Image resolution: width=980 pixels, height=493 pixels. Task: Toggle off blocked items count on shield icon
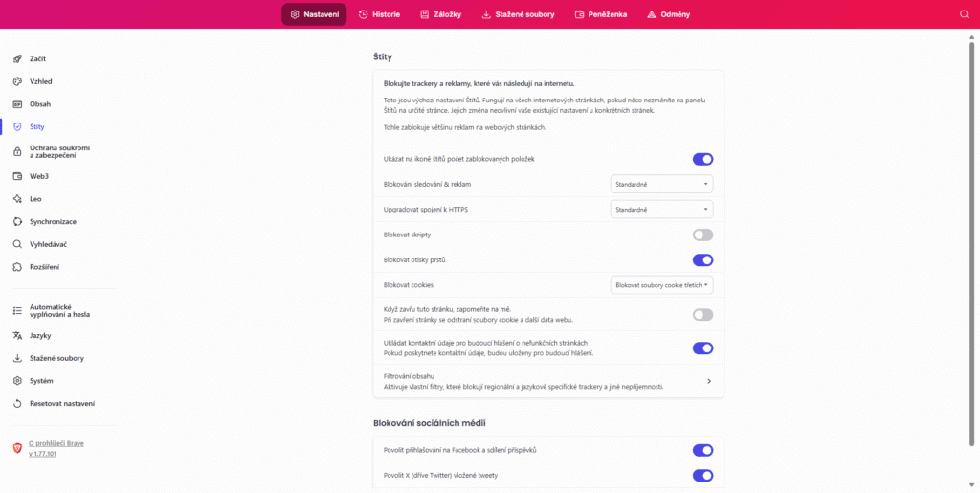pos(702,159)
